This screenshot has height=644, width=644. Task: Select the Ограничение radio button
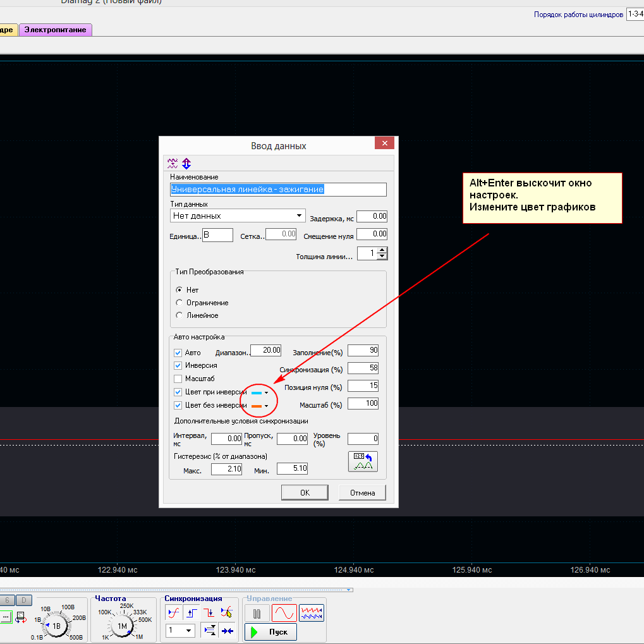[179, 302]
